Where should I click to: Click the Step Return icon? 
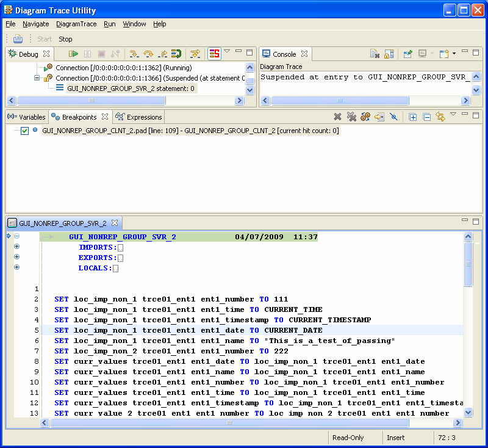[162, 54]
